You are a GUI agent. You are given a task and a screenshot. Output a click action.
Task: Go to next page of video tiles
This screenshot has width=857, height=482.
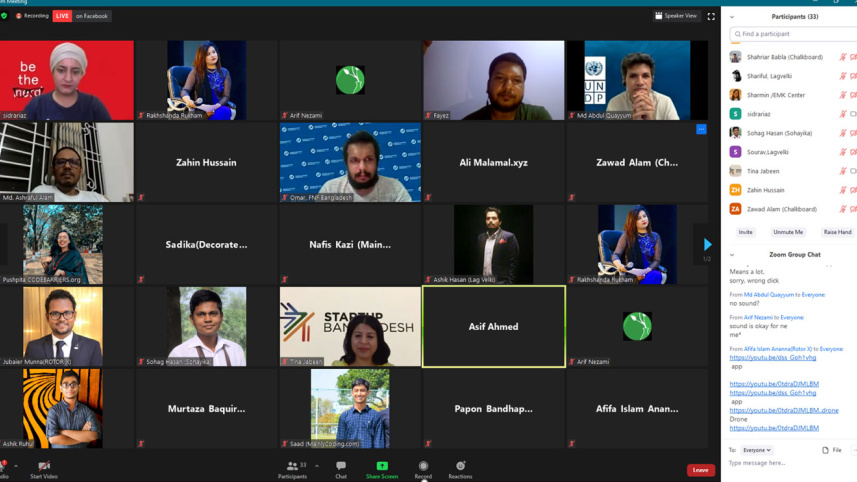[x=707, y=244]
